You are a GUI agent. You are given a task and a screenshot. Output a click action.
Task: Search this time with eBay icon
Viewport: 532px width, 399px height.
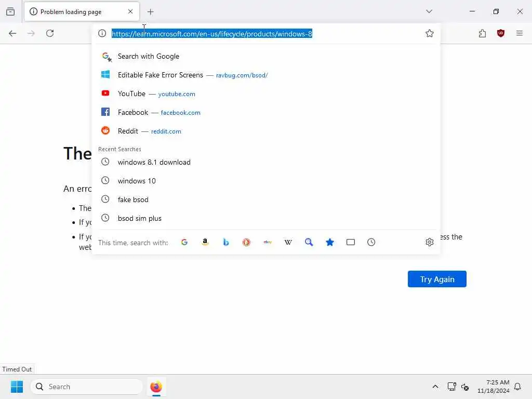(x=268, y=242)
